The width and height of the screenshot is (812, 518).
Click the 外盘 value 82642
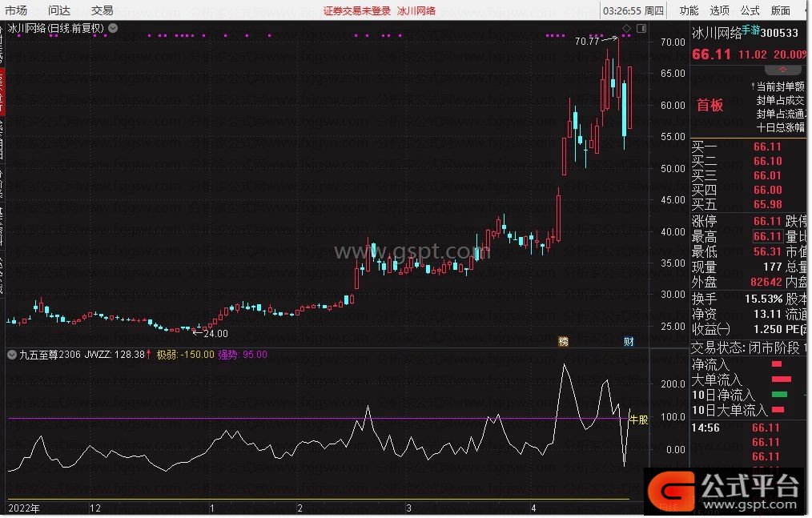766,283
